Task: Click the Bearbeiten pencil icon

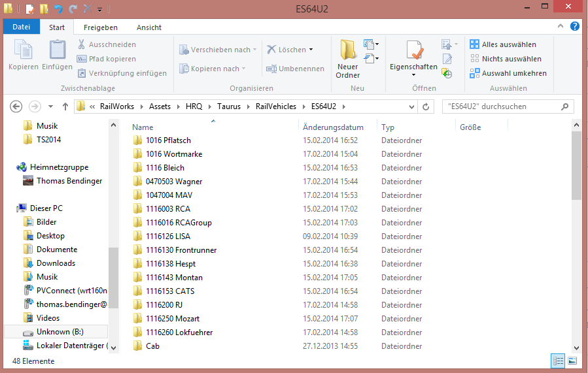Action: (447, 59)
